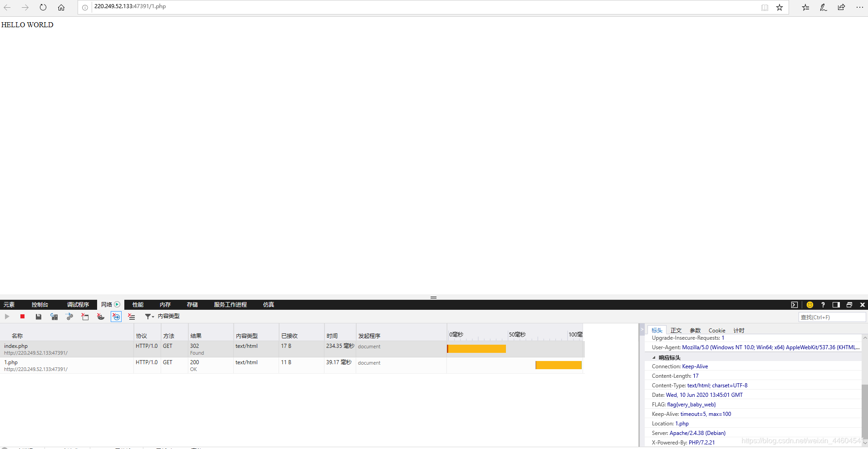Viewport: 868px width, 449px height.
Task: Refresh the current page
Action: point(43,7)
